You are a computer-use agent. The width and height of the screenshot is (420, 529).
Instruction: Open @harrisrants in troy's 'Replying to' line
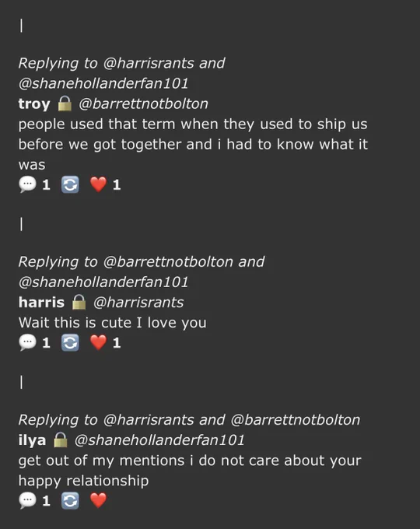tap(149, 63)
